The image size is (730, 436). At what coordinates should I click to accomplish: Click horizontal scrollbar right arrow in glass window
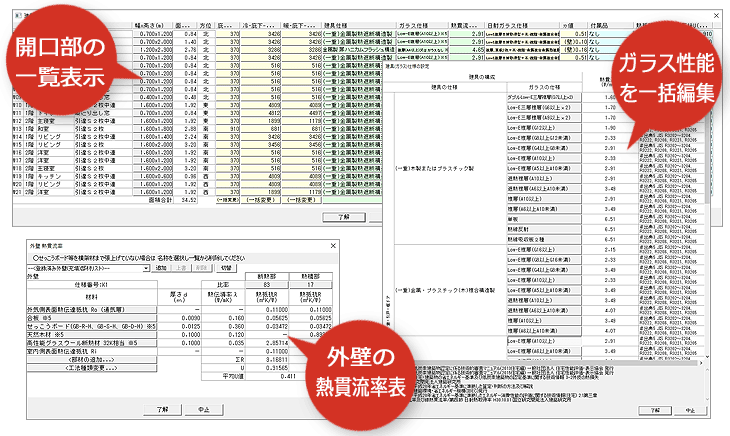702,363
